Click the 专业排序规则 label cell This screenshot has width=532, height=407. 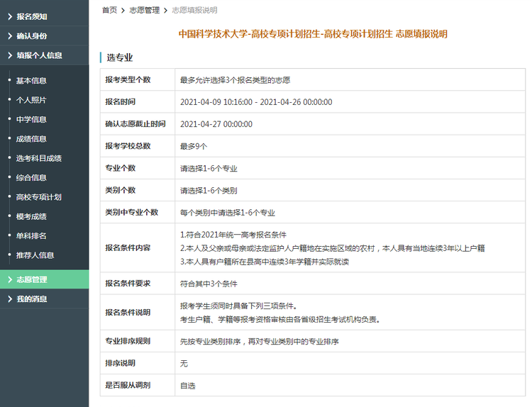(x=138, y=341)
